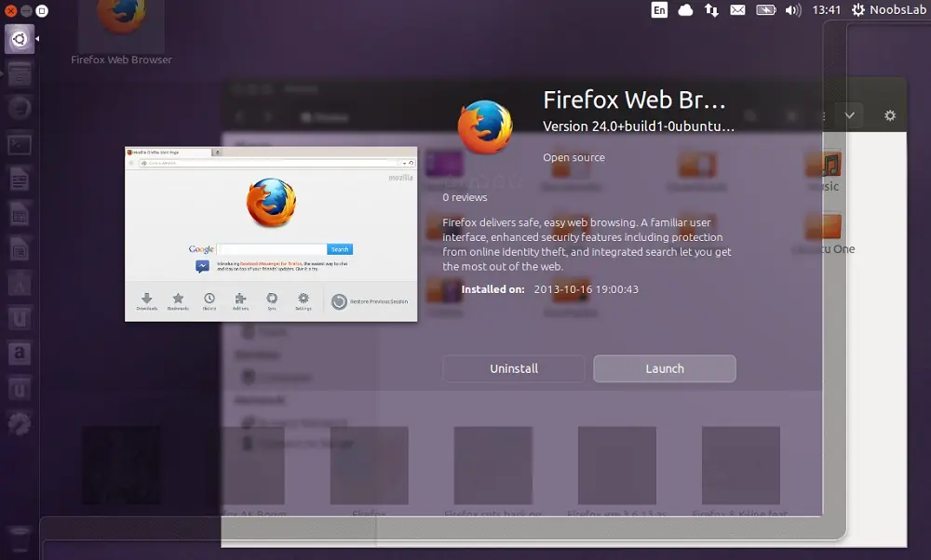
Task: Open the battery status indicator
Action: [765, 10]
